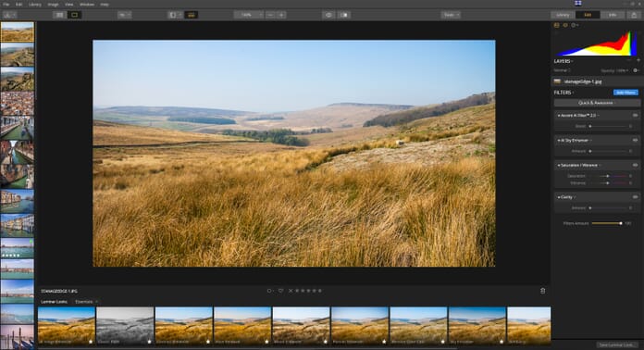Click the layers panel icon beside histogram
This screenshot has width=644, height=350.
click(565, 25)
